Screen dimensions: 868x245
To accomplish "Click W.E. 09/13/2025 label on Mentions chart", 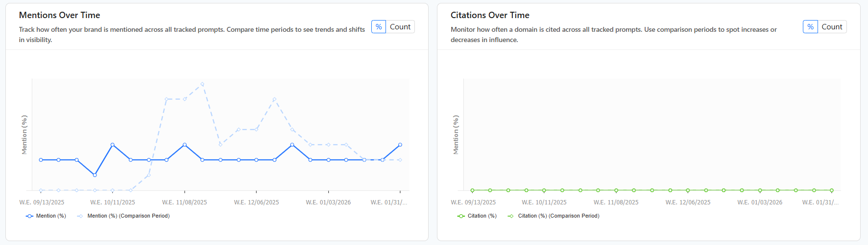I will [42, 202].
